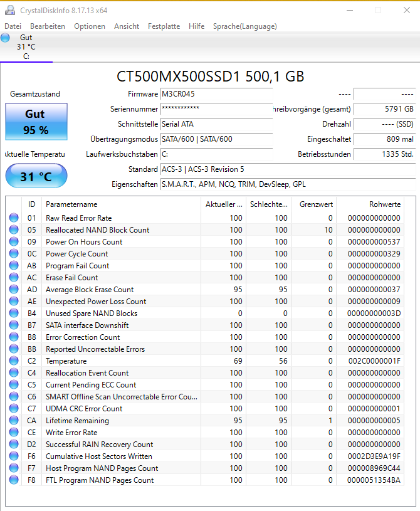Click status orb for Power On Hours Count
Image resolution: width=420 pixels, height=511 pixels.
(14, 241)
